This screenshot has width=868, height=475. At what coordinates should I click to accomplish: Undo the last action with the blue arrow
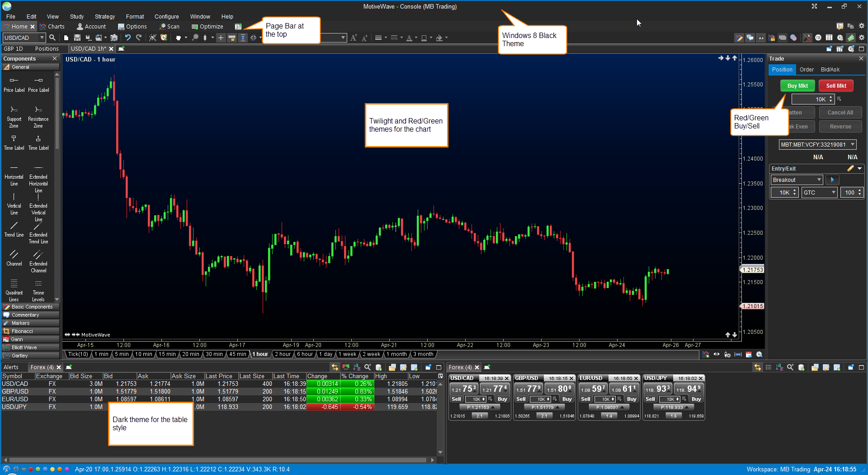(128, 38)
